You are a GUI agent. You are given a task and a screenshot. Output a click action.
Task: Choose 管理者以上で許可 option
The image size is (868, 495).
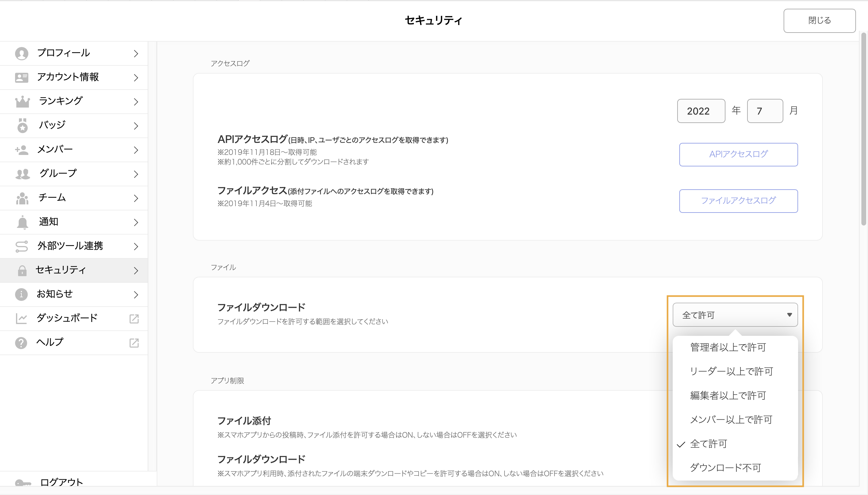735,348
